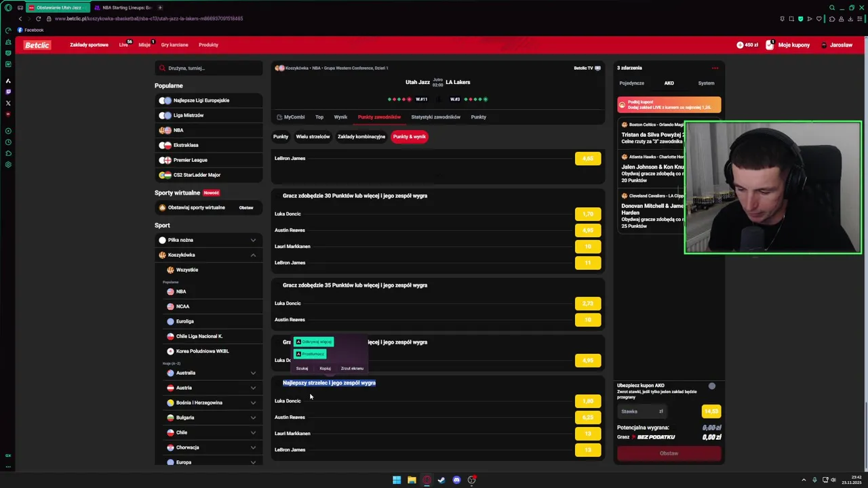
Task: Click the ad-blocker shield icon
Action: click(x=800, y=18)
